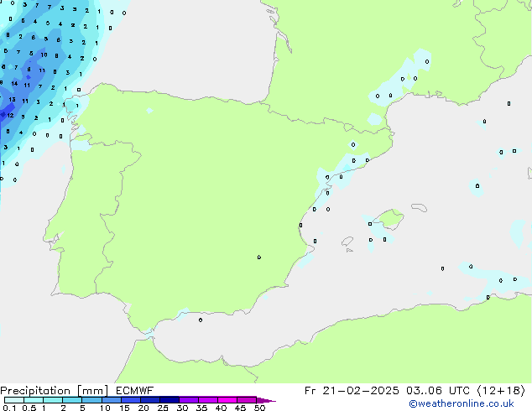Pick the 40–45 mm magenta legend swatch
Screen dimensions: 532x411
coord(227,400)
